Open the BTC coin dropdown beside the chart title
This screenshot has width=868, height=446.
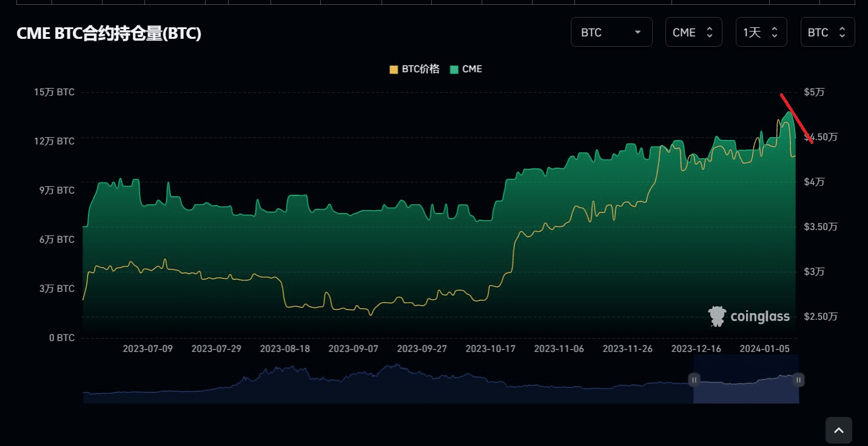point(611,32)
